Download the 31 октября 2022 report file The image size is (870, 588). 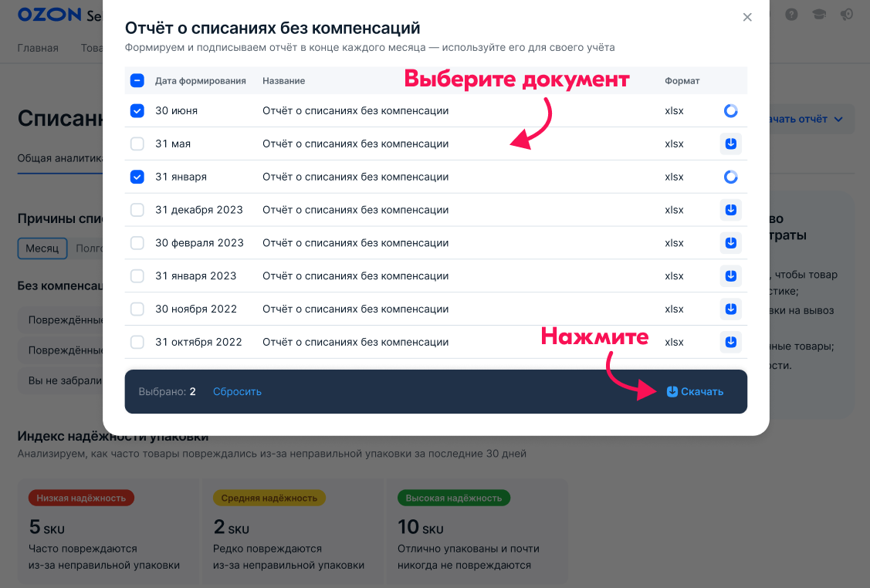[x=731, y=342]
